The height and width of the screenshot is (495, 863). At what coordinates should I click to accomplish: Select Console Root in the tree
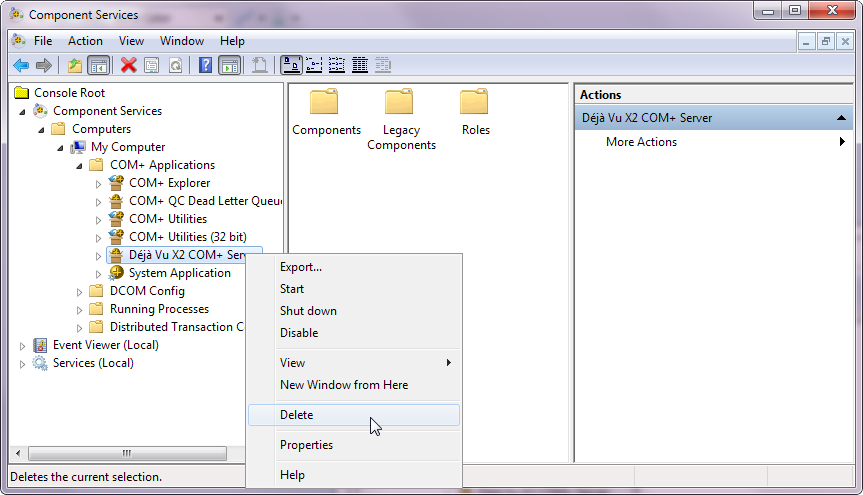tap(69, 93)
